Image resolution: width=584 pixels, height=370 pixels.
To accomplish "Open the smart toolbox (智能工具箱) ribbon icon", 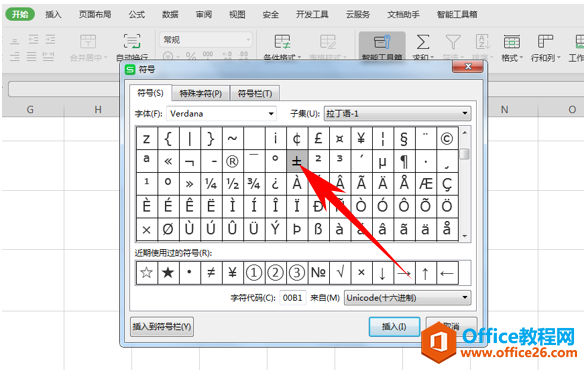I will 382,46.
